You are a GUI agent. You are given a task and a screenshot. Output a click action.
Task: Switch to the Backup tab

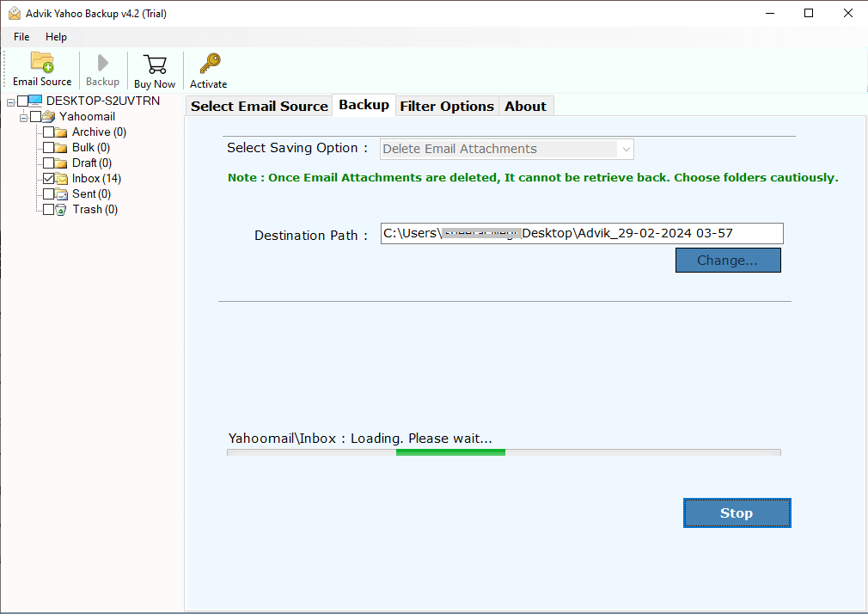364,105
